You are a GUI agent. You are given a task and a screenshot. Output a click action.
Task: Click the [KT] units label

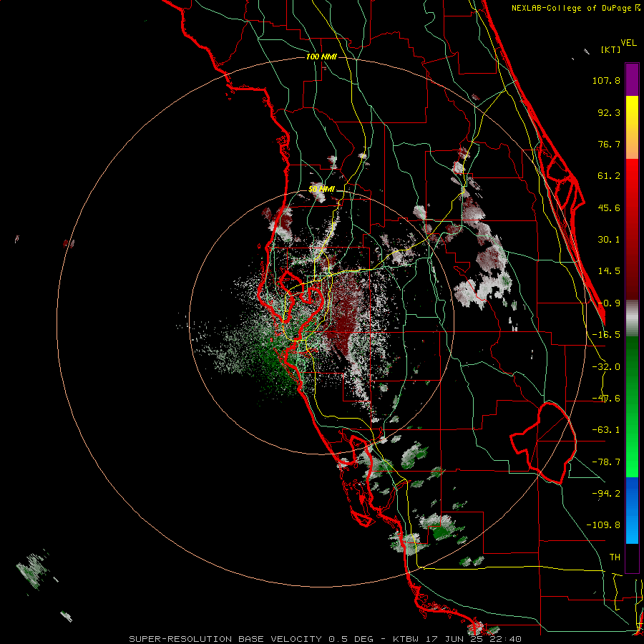click(610, 49)
